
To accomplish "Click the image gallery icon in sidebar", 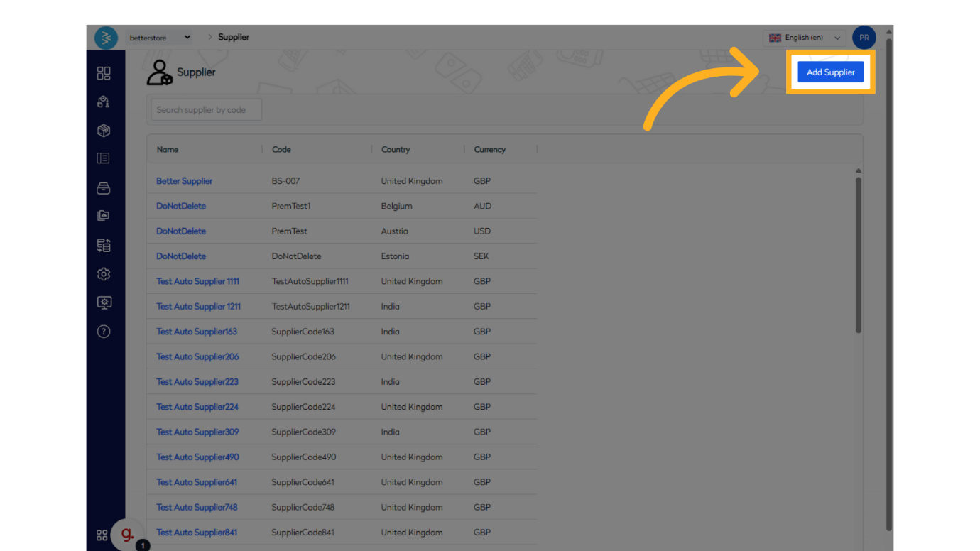I will coord(104,216).
